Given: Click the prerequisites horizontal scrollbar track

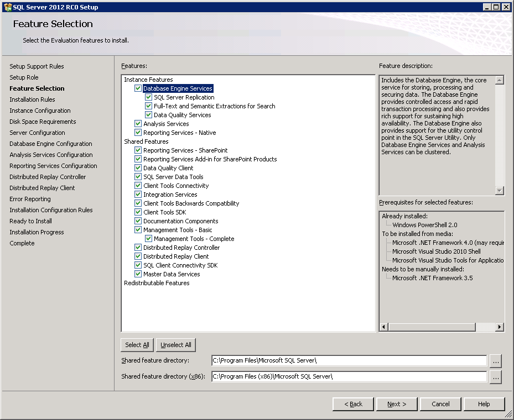Looking at the screenshot, I should click(x=441, y=327).
